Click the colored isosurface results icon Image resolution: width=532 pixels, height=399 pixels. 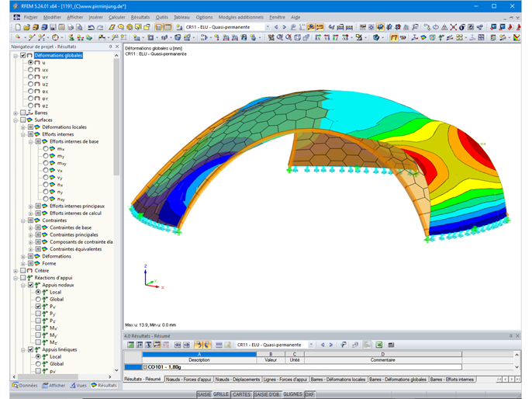click(x=423, y=38)
